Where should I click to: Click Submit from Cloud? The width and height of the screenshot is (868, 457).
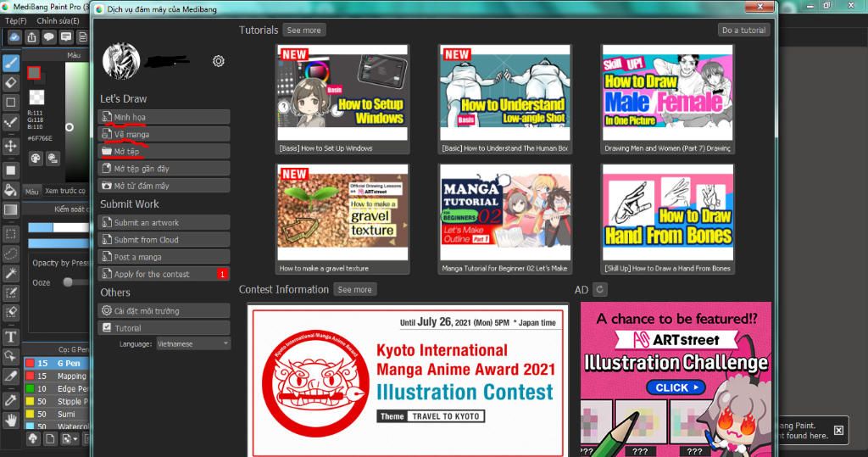(x=164, y=240)
